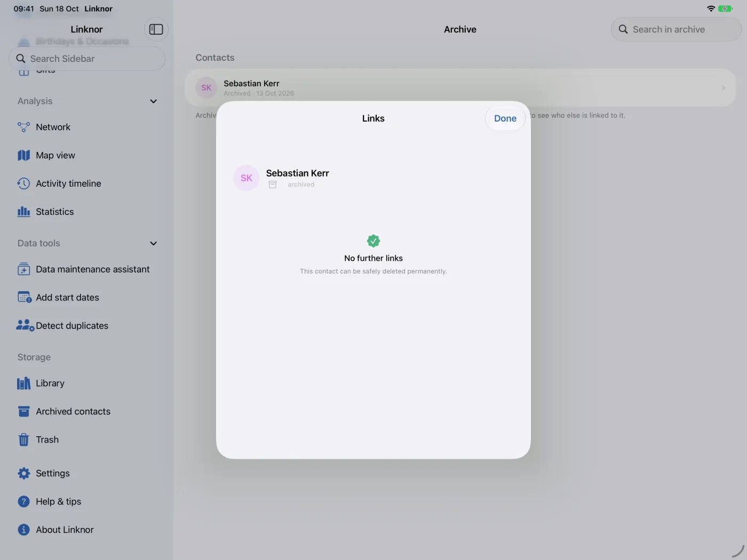Click the magnifier in Search in archive
Screen dimensions: 747x560
[623, 29]
